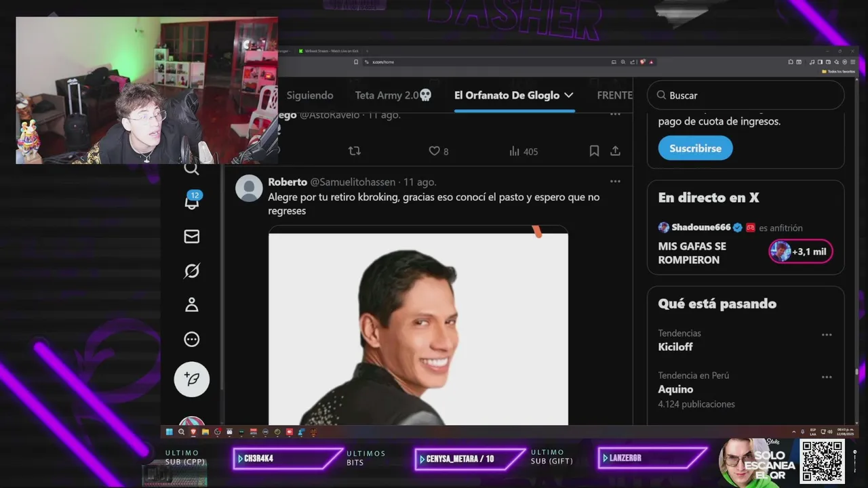Show hidden system tray icons chevron

point(794,432)
